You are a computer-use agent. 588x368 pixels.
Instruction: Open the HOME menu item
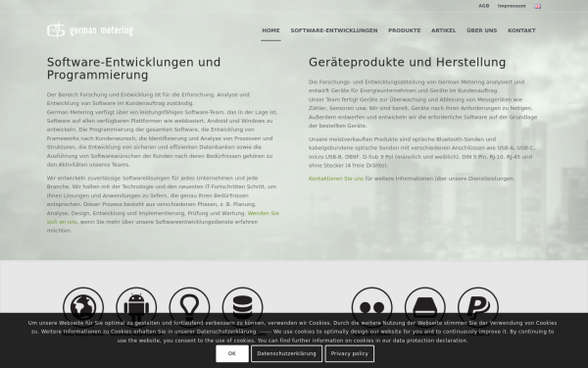tap(270, 30)
